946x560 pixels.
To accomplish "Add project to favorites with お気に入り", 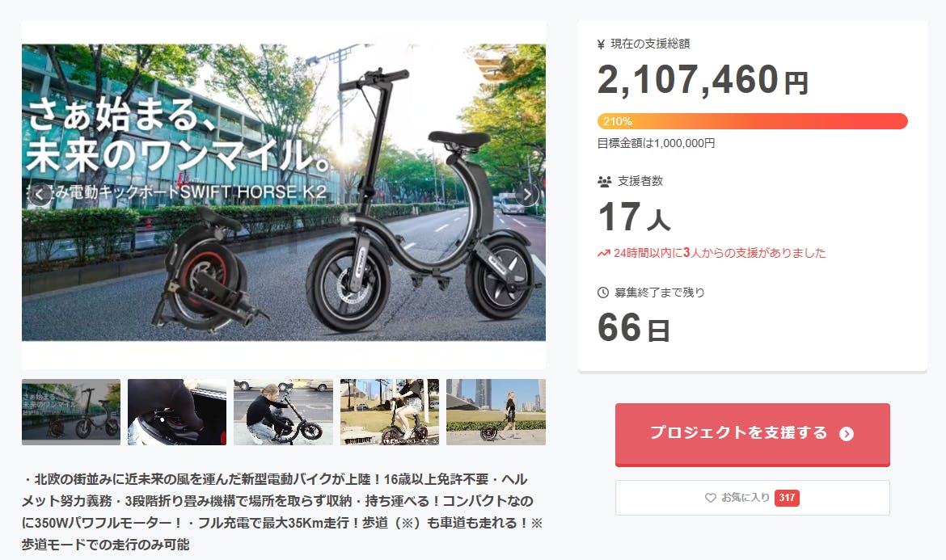I will [x=752, y=498].
